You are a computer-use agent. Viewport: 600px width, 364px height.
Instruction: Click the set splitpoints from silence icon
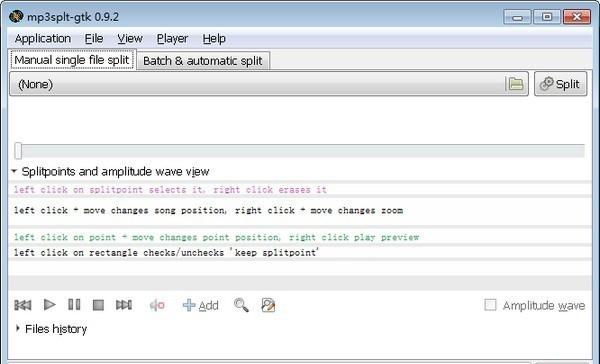(x=157, y=305)
